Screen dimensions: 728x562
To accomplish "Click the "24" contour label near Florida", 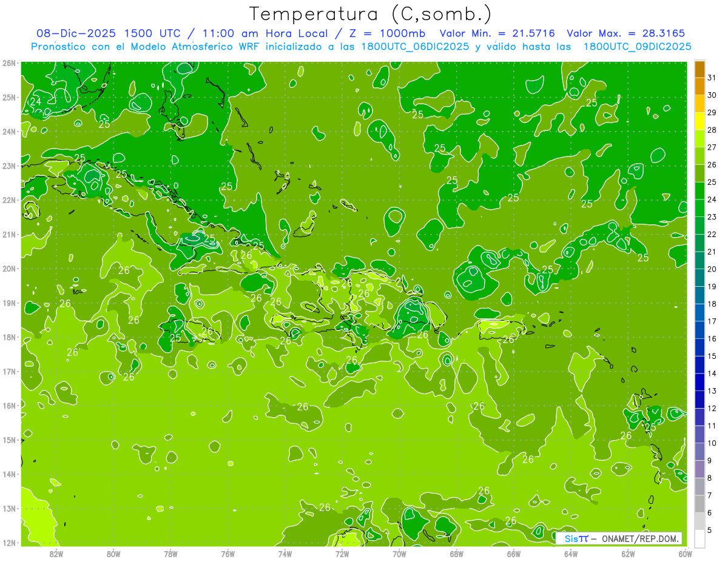I will (x=36, y=102).
